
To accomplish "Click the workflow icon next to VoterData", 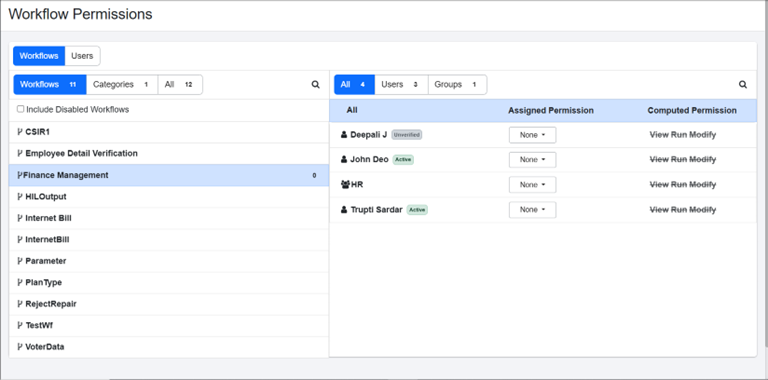I will point(20,347).
